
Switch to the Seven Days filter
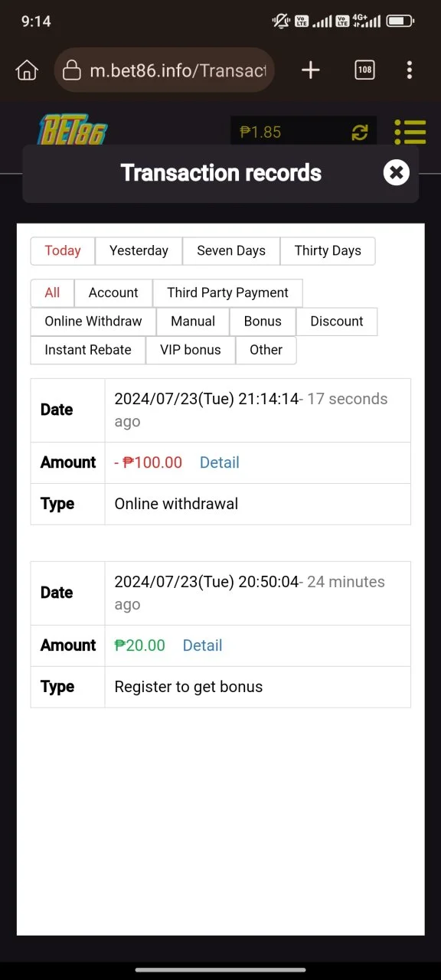tap(231, 251)
